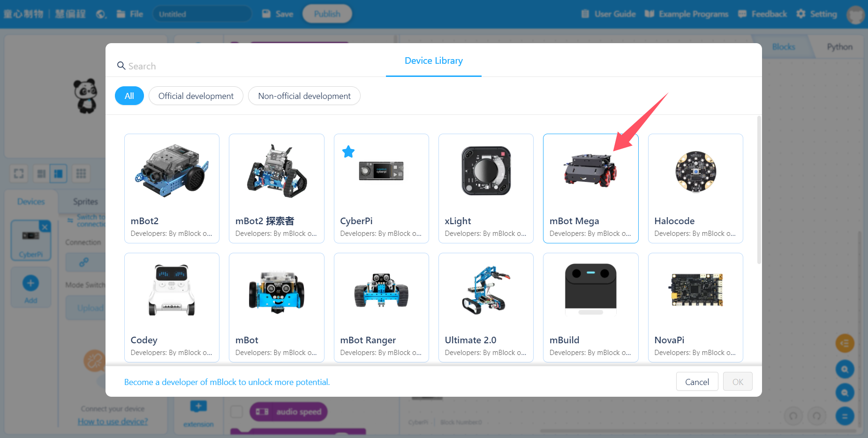Screen dimensions: 868x438
Task: Open the Device Library tab
Action: [x=434, y=60]
